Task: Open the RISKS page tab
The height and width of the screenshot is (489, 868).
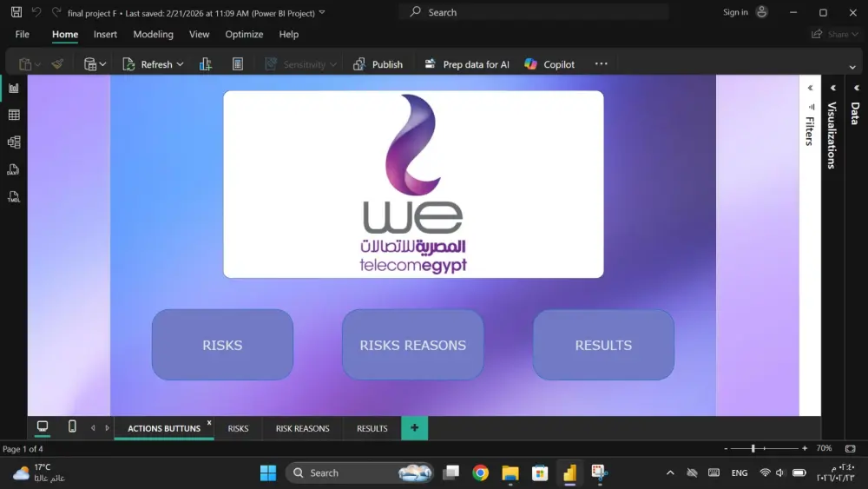Action: point(238,429)
